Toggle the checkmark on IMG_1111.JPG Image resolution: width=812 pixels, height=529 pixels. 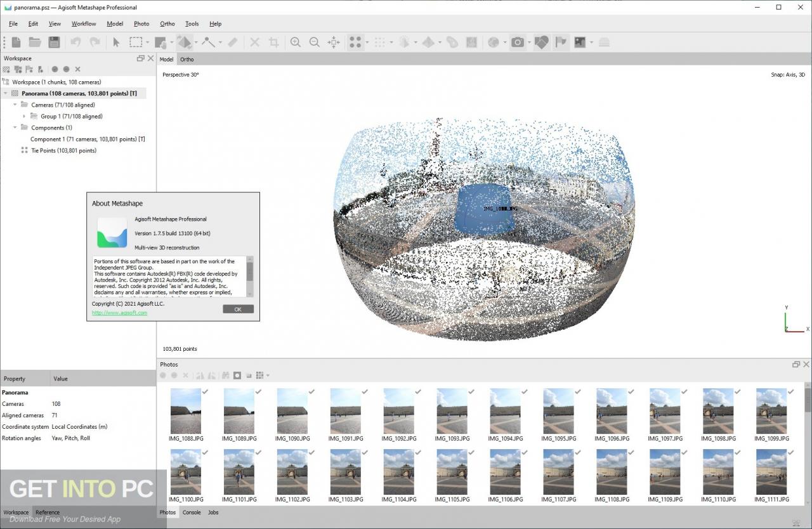[x=791, y=453]
